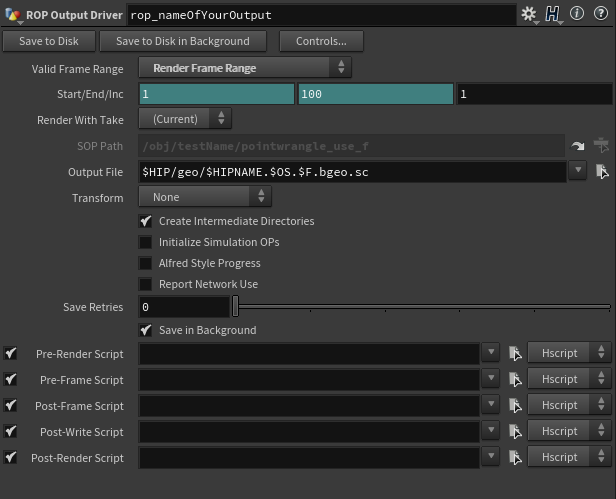Open the Controls... button

pos(321,41)
